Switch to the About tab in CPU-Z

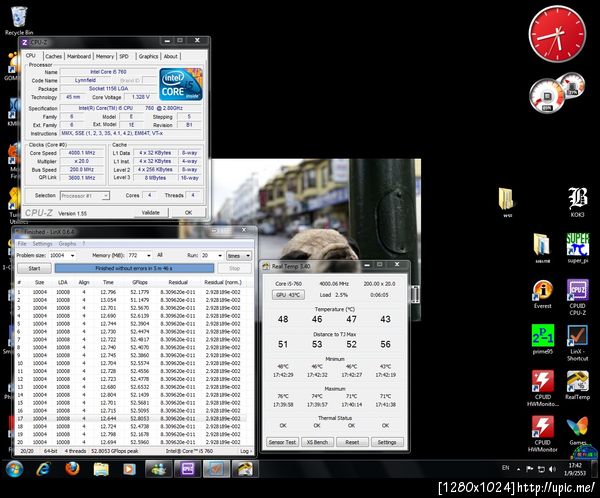pyautogui.click(x=171, y=56)
